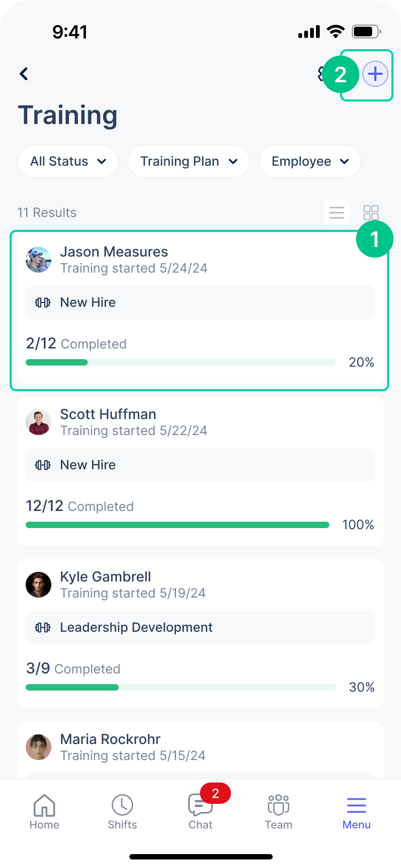The image size is (401, 868).
Task: Open the Menu tab
Action: [x=357, y=811]
